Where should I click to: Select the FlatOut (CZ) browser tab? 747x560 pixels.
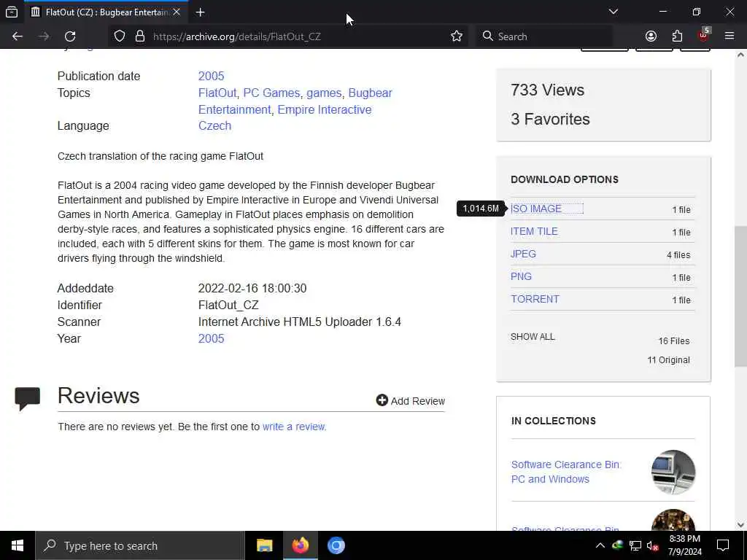click(x=106, y=12)
